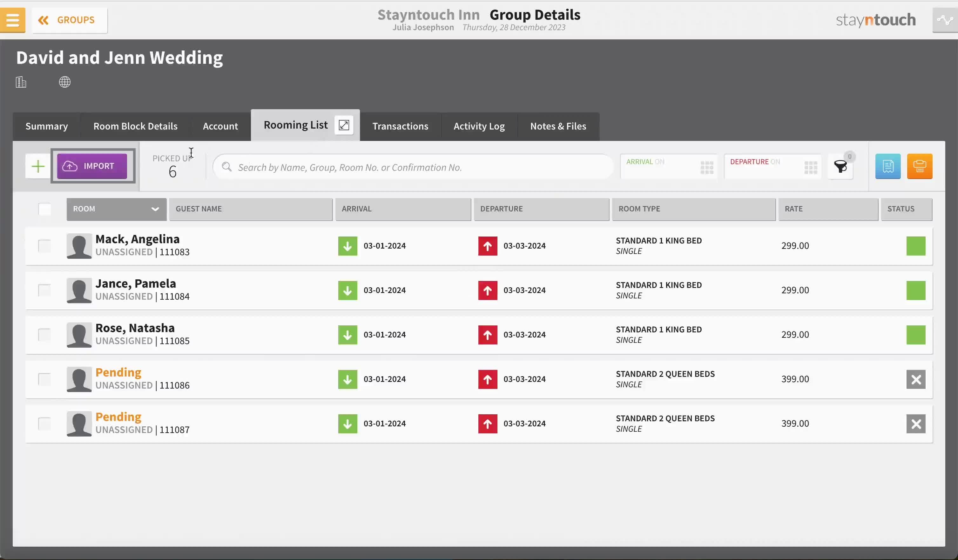
Task: Open the Room sort dropdown
Action: (116, 209)
